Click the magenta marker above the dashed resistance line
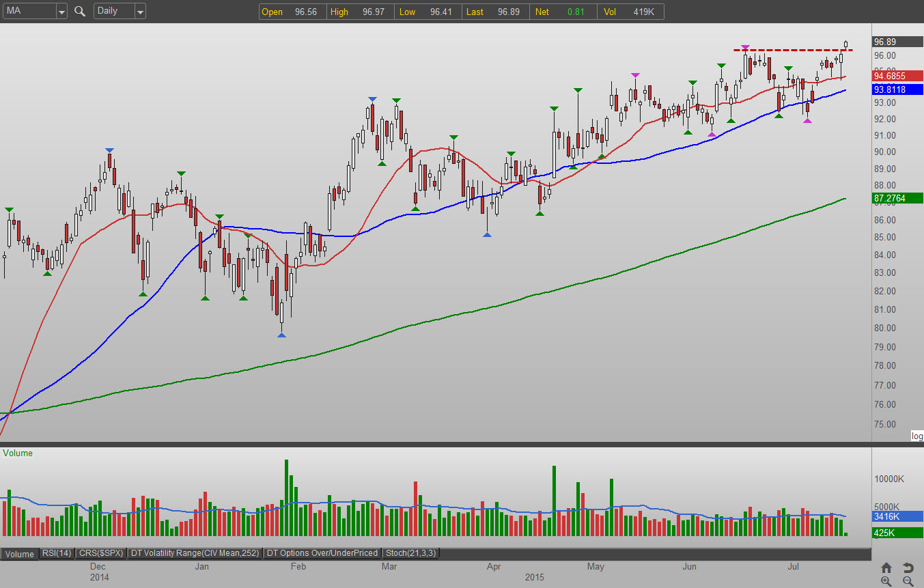Viewport: 924px width, 588px height. pos(745,47)
